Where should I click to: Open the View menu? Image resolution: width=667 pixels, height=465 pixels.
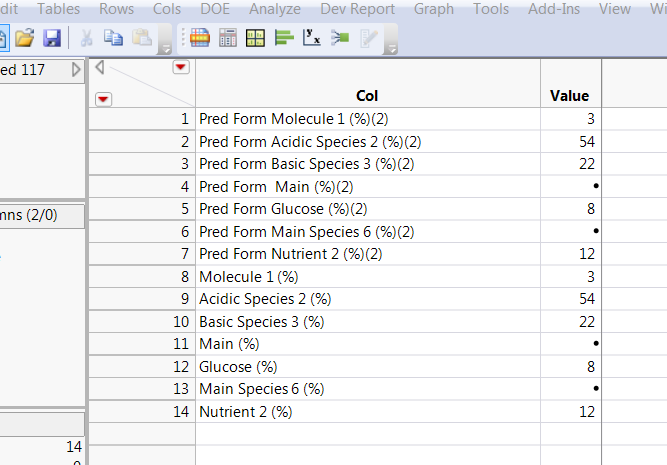click(x=615, y=9)
